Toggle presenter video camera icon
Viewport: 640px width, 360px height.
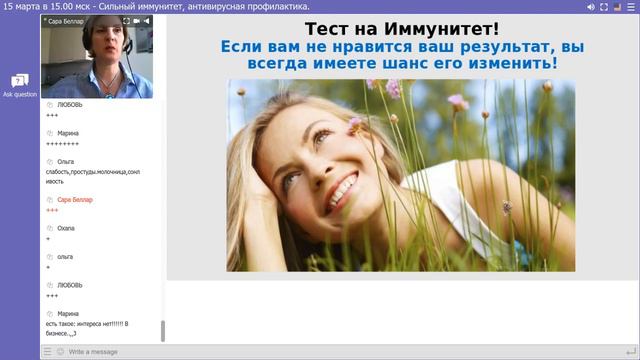[x=137, y=21]
